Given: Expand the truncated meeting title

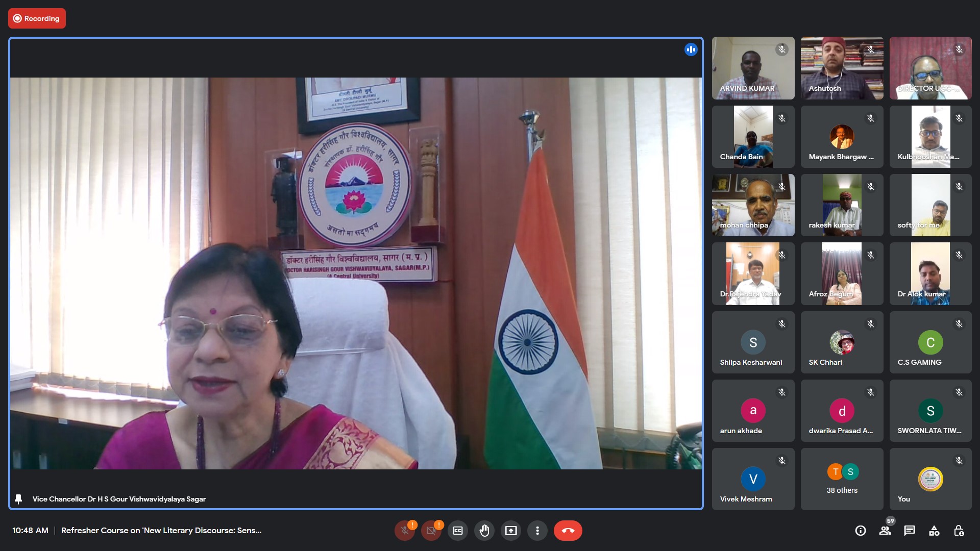Looking at the screenshot, I should click(161, 531).
